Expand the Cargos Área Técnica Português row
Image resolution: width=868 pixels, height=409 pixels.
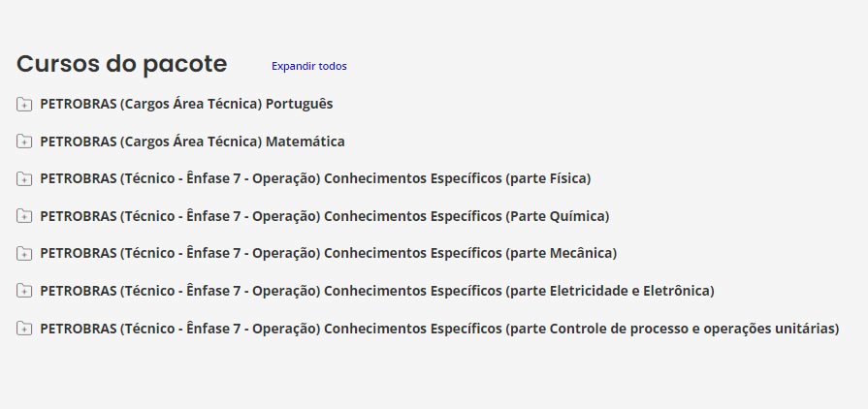coord(186,104)
